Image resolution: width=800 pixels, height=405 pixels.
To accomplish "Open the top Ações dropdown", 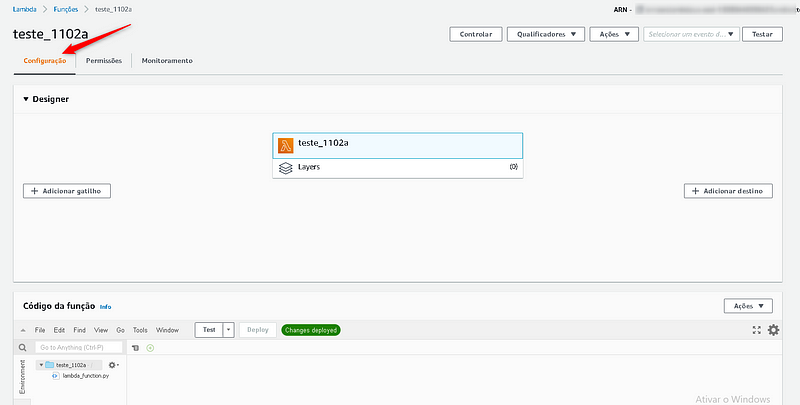I will click(x=614, y=34).
